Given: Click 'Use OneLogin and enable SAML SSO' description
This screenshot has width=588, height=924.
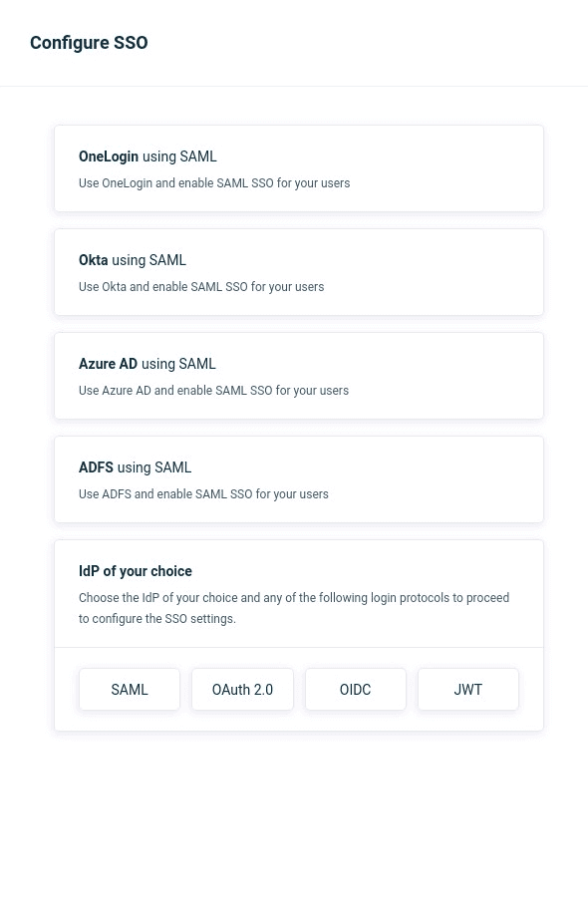Looking at the screenshot, I should [x=214, y=183].
